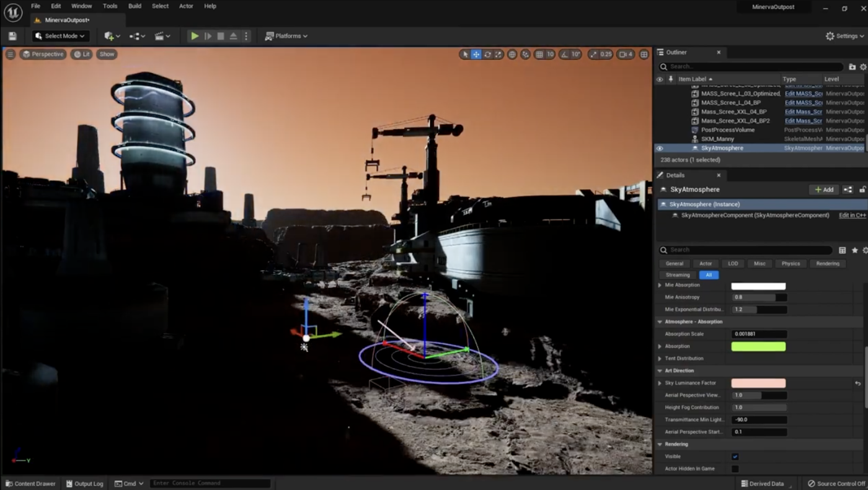Viewport: 868px width, 490px height.
Task: Open the Platforms dropdown
Action: pos(286,36)
